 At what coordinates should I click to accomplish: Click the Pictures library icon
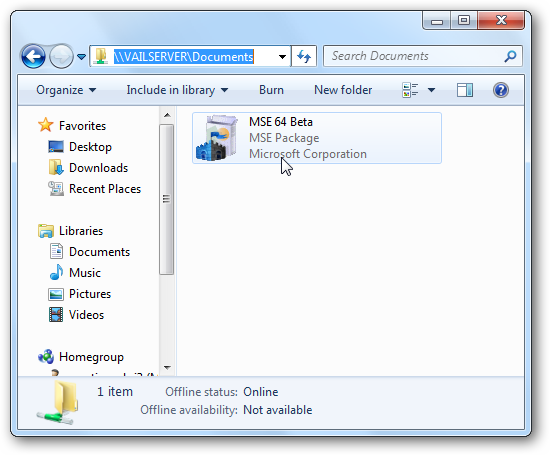click(56, 294)
